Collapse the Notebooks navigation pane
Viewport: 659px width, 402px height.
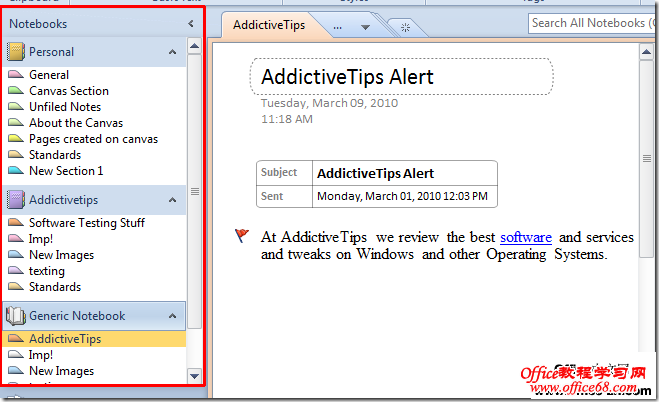[x=191, y=24]
